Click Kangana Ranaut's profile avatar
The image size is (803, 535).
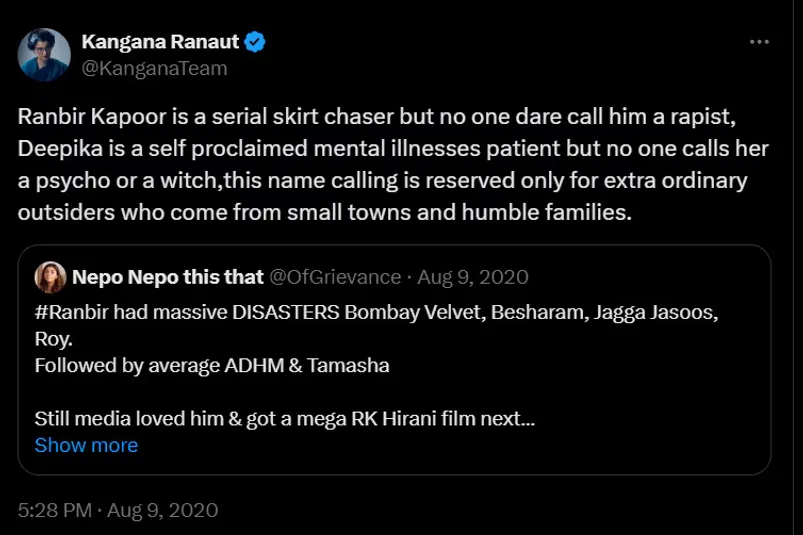tap(44, 54)
